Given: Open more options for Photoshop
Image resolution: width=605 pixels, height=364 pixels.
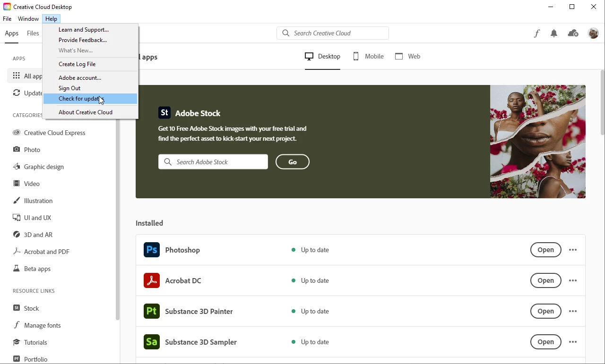Looking at the screenshot, I should click(x=573, y=250).
